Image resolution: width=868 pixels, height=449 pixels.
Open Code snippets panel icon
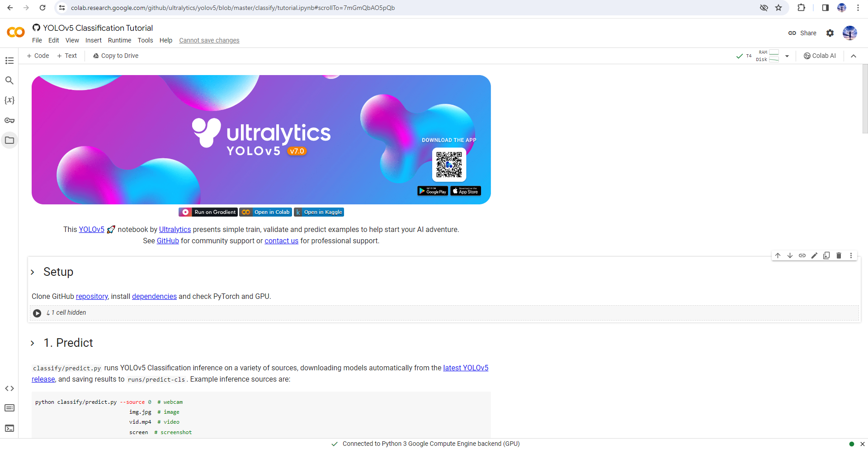[x=9, y=388]
